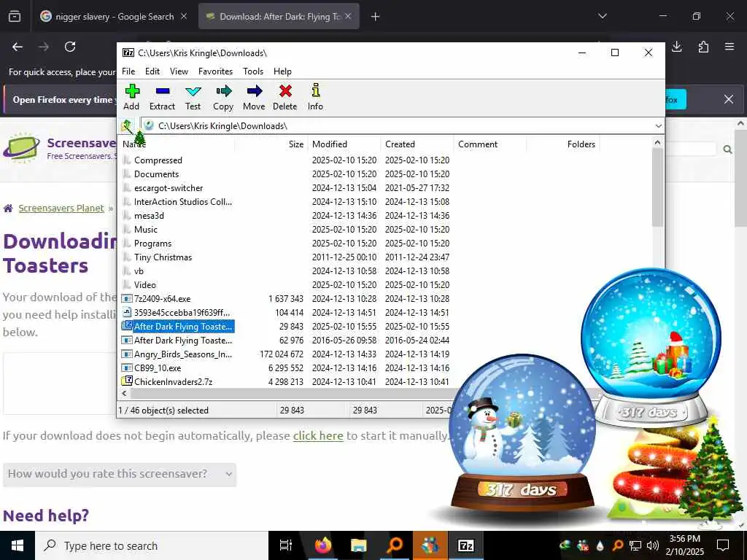Click the left arrow of the horizontal scrollbar
The width and height of the screenshot is (747, 560).
click(124, 393)
